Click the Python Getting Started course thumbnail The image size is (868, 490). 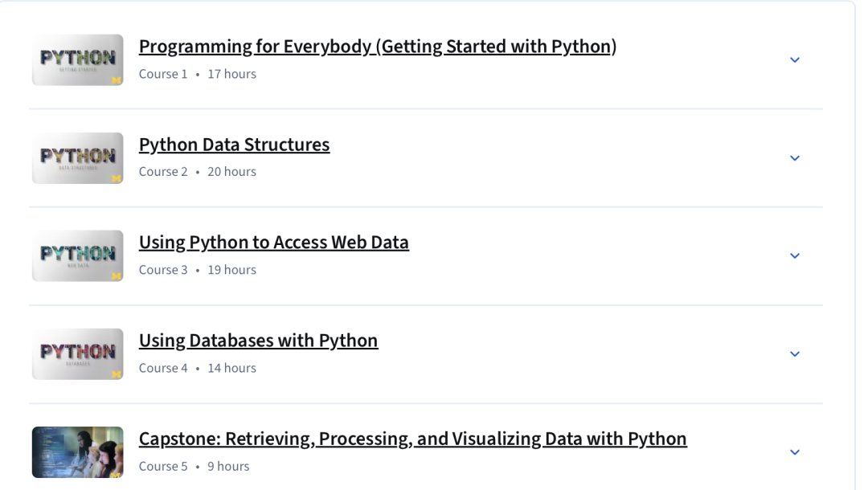78,60
